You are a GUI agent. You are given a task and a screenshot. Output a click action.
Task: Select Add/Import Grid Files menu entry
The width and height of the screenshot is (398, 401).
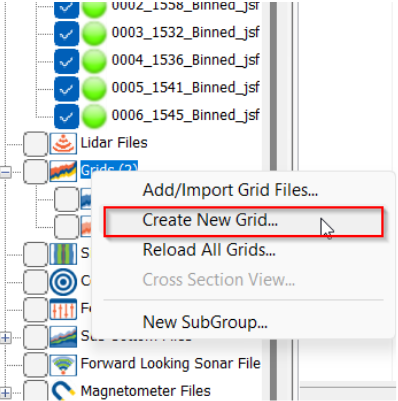(x=230, y=190)
